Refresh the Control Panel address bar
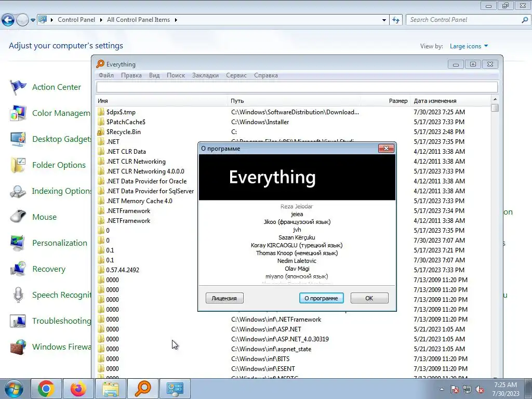 coord(395,20)
